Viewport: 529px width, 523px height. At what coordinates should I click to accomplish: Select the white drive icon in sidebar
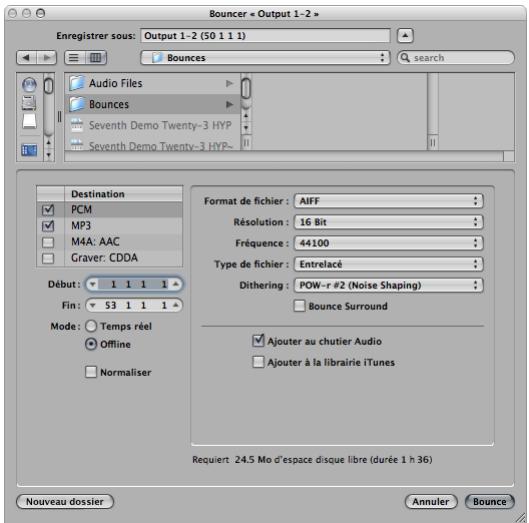point(29,121)
